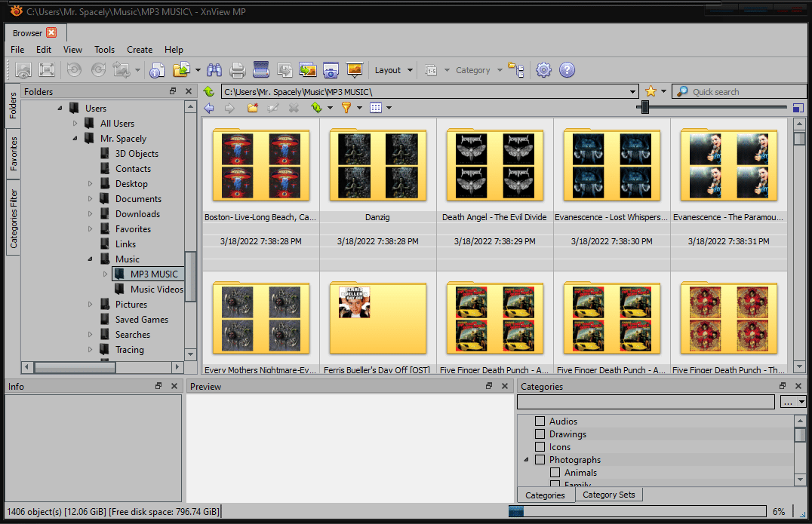Image resolution: width=812 pixels, height=524 pixels.
Task: Open Search with the binoculars icon
Action: [214, 70]
